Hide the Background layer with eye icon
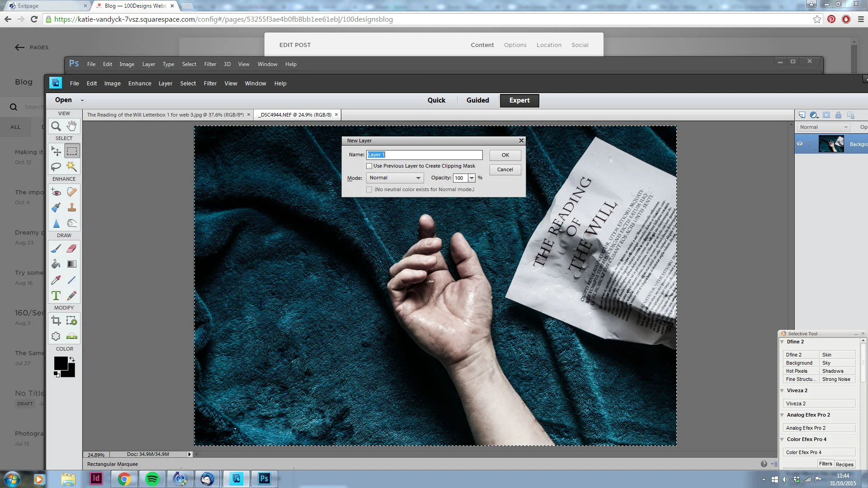Image resolution: width=868 pixels, height=488 pixels. [800, 144]
